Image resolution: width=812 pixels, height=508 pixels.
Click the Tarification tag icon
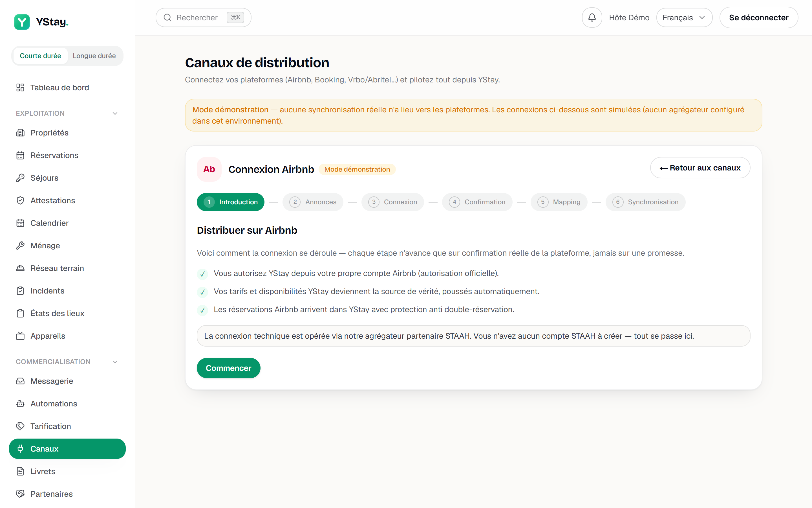click(x=20, y=426)
